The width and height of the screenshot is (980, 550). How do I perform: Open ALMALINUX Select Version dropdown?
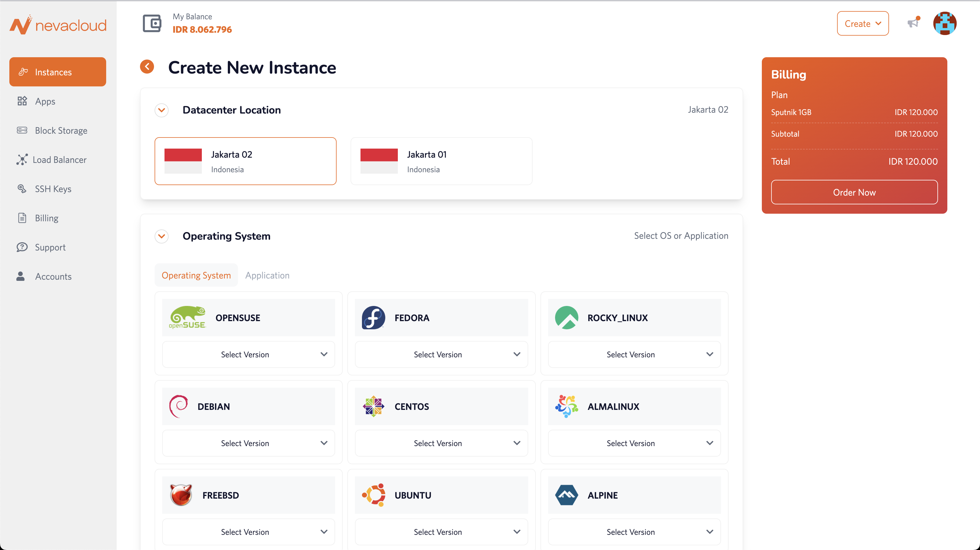click(634, 443)
